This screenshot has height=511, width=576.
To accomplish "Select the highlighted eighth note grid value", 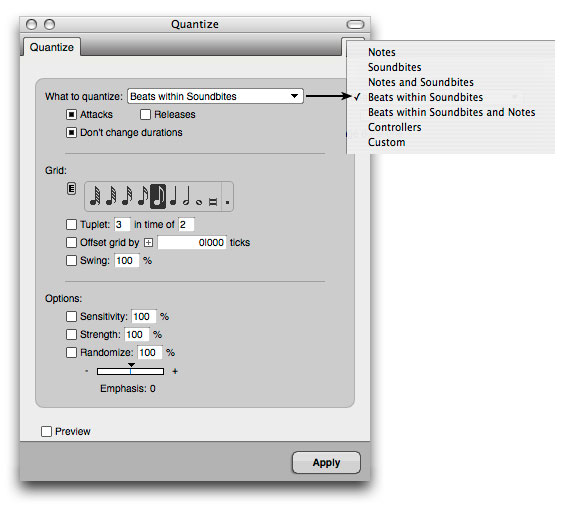I will pos(158,197).
